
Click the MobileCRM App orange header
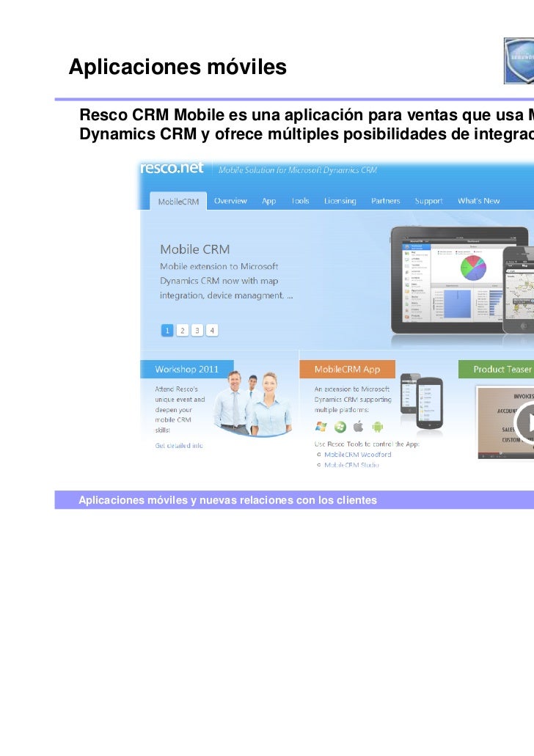(347, 370)
